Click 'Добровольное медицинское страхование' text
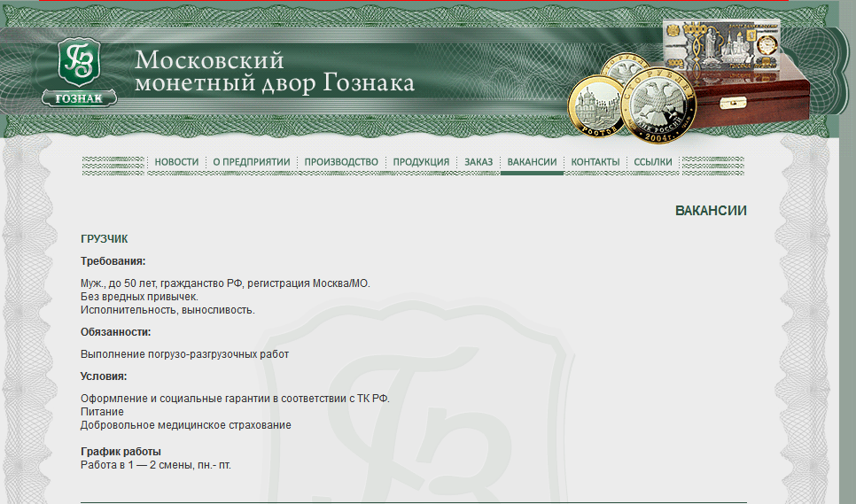856x504 pixels. pyautogui.click(x=185, y=425)
